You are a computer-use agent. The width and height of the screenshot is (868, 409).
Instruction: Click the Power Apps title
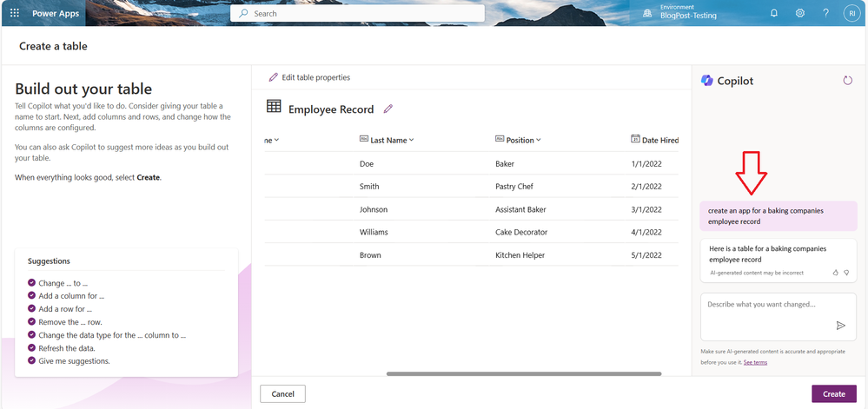pyautogui.click(x=56, y=13)
